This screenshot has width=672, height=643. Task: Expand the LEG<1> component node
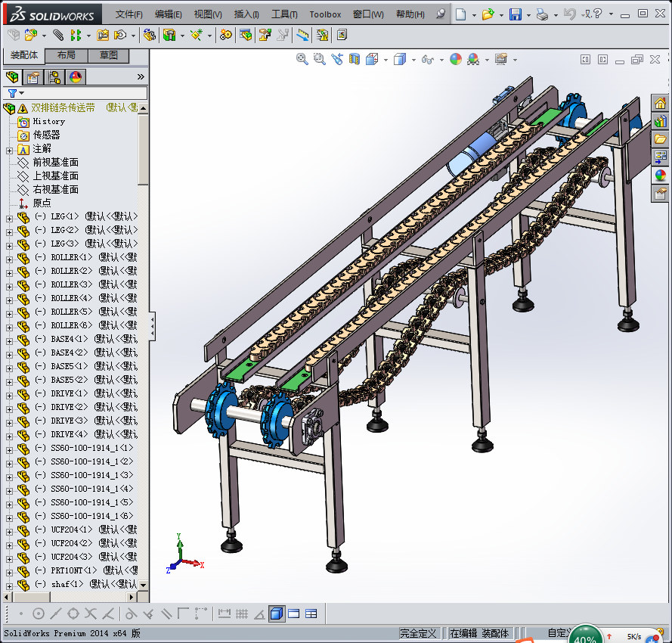[x=9, y=219]
